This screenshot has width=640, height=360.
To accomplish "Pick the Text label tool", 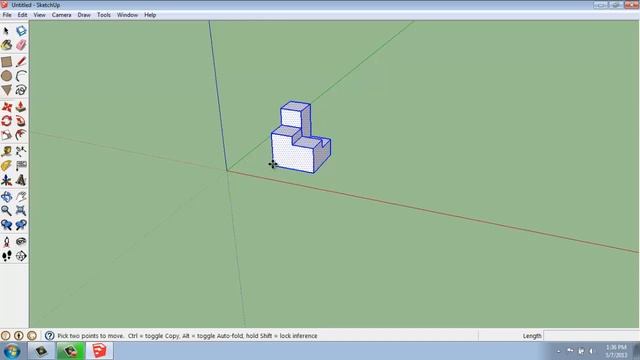I will 21,166.
